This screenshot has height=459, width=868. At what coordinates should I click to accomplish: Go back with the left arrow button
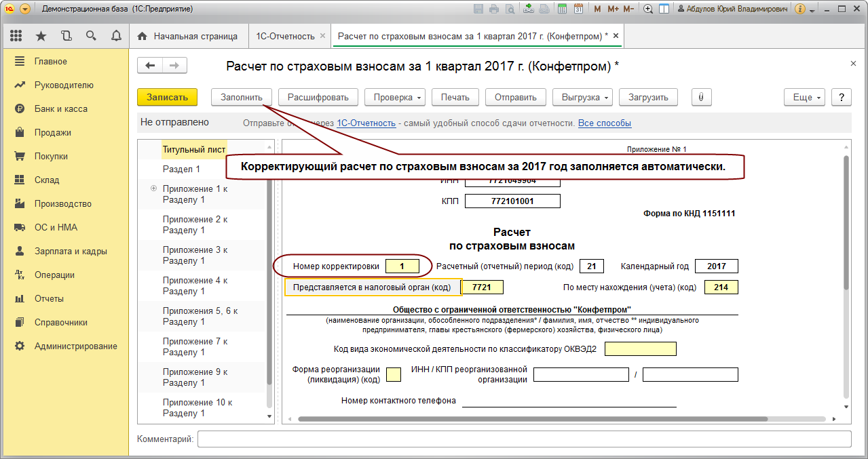[151, 66]
